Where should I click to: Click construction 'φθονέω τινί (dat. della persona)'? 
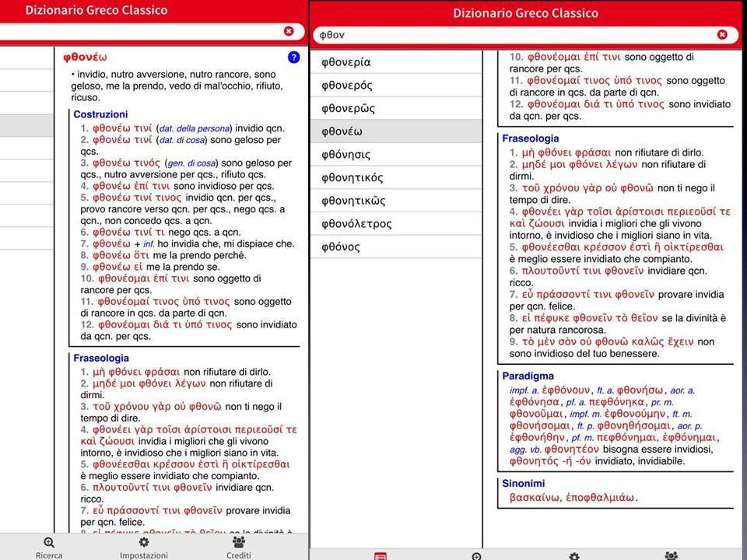163,128
